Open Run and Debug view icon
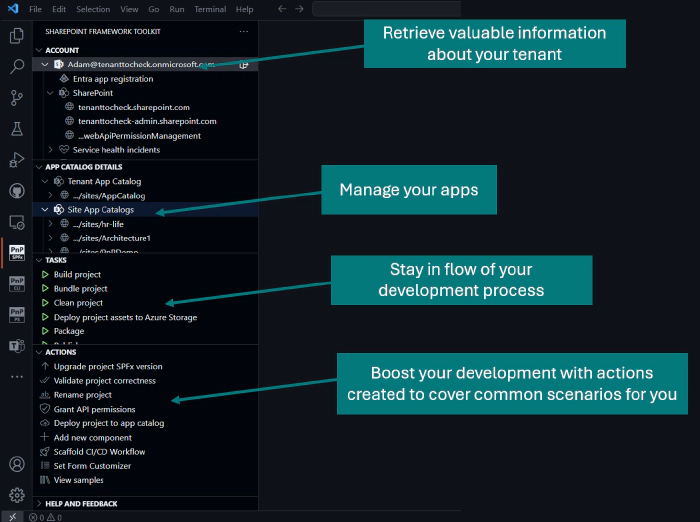 (16, 160)
